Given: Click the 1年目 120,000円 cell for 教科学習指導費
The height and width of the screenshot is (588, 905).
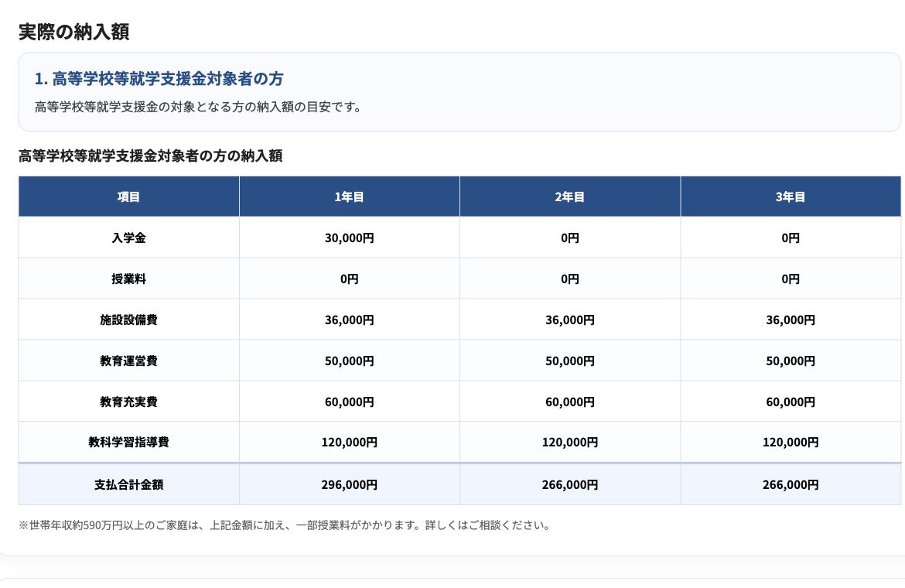Looking at the screenshot, I should (349, 442).
